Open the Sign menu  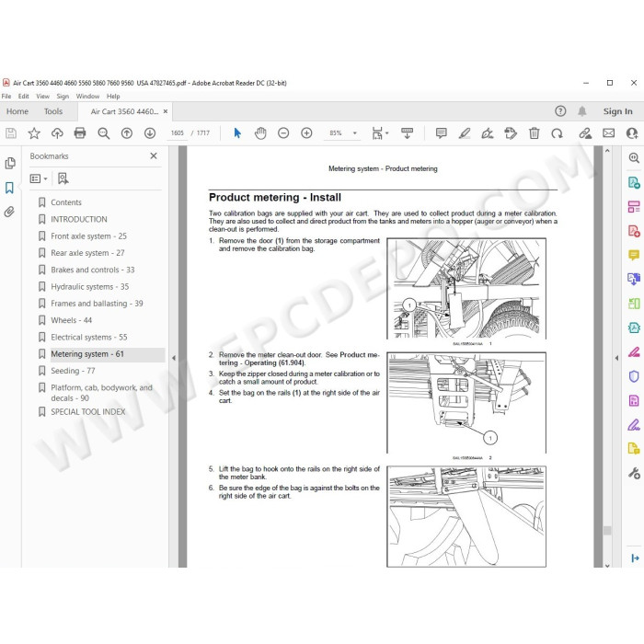pos(63,96)
